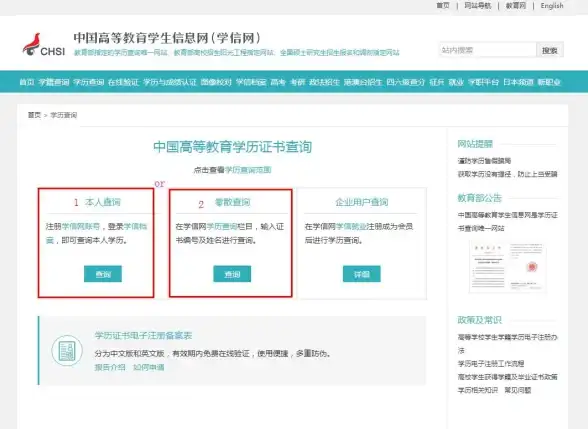
Task: Click the 本人查询 card heading
Action: tap(103, 202)
